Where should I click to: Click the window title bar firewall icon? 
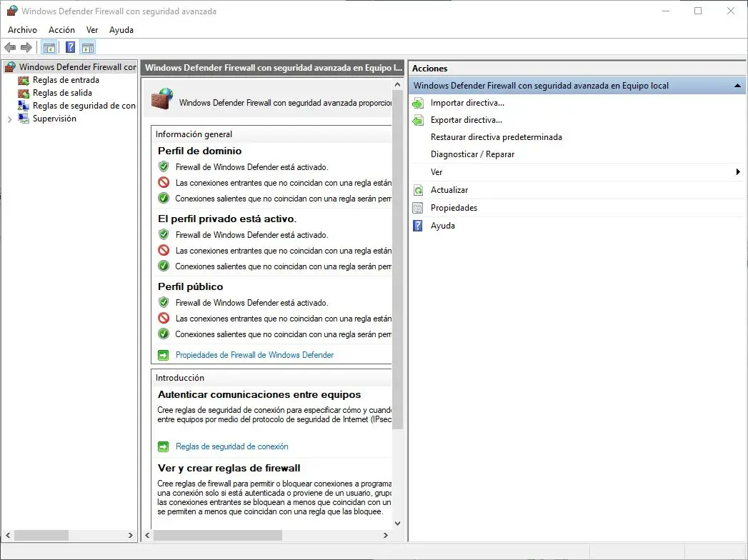(x=12, y=11)
